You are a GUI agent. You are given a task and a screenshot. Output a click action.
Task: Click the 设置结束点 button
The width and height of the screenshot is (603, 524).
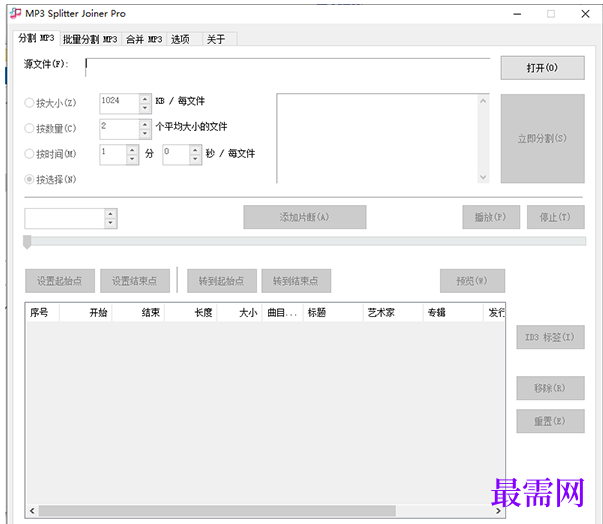coord(135,281)
